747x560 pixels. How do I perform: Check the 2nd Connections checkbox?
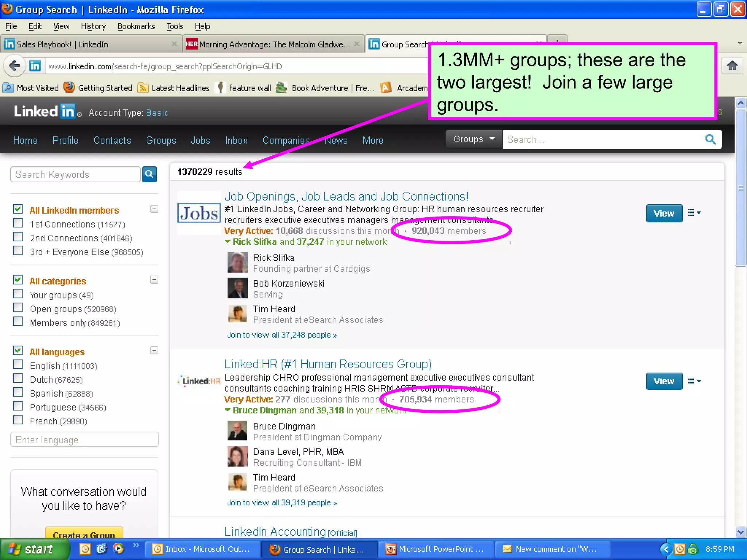(18, 237)
